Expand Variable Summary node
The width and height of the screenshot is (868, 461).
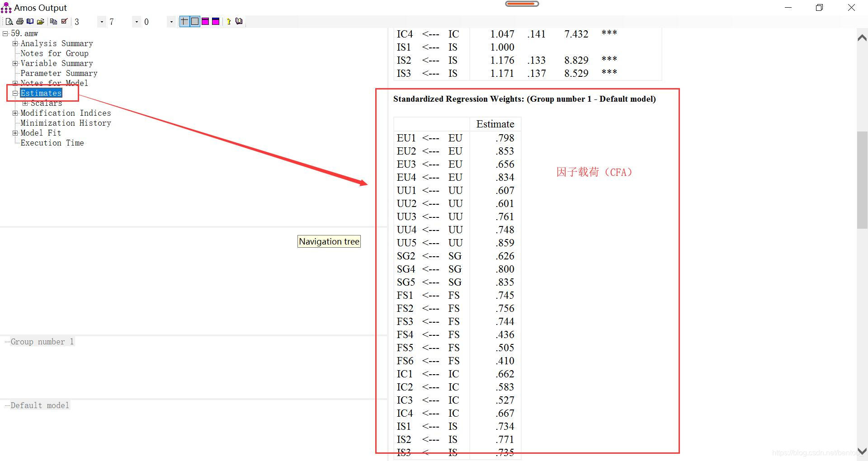point(15,63)
